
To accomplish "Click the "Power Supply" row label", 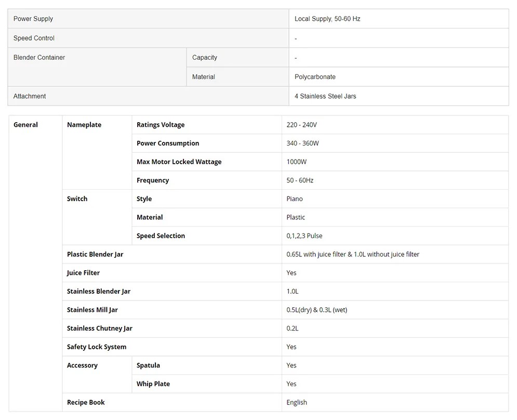I will (33, 19).
